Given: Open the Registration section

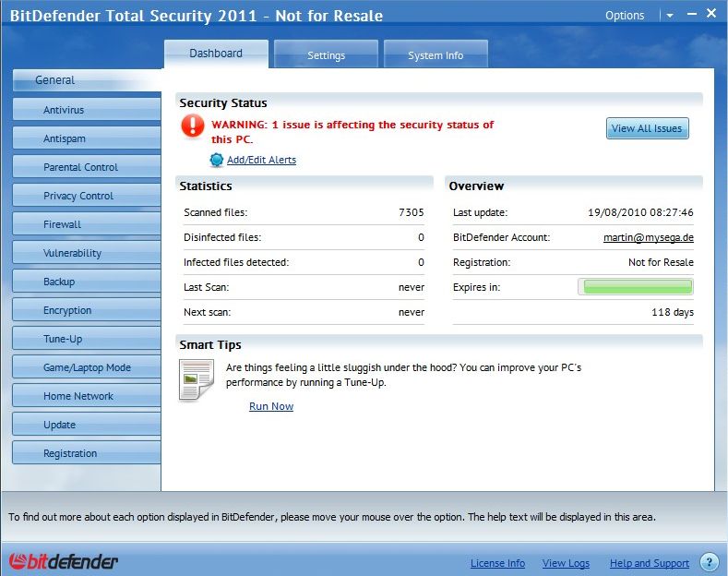Looking at the screenshot, I should tap(87, 453).
